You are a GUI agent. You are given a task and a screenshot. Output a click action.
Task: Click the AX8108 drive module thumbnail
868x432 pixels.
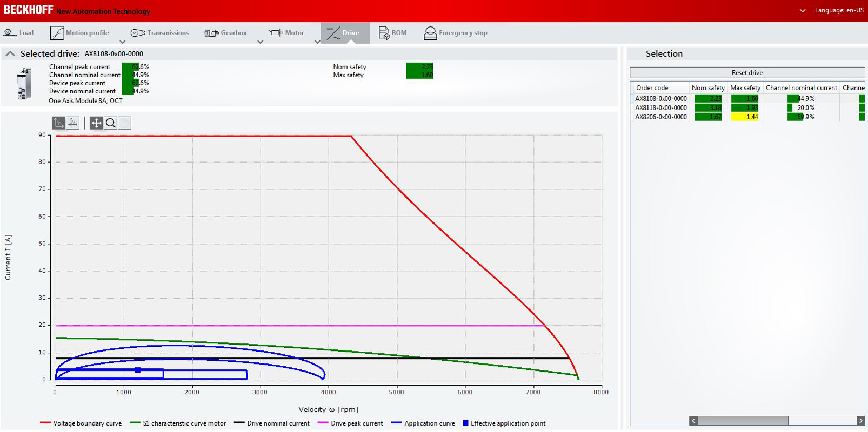(x=24, y=84)
